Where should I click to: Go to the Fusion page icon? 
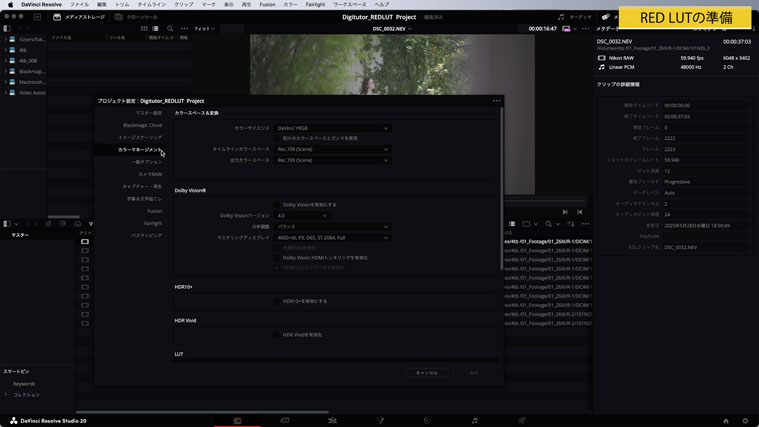pos(380,420)
